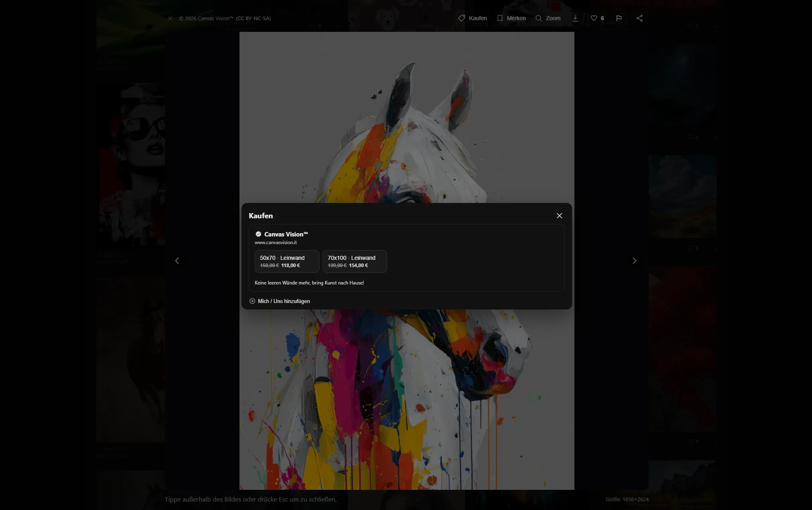812x510 pixels.
Task: Close the Kaufen purchase dialog
Action: tap(559, 215)
